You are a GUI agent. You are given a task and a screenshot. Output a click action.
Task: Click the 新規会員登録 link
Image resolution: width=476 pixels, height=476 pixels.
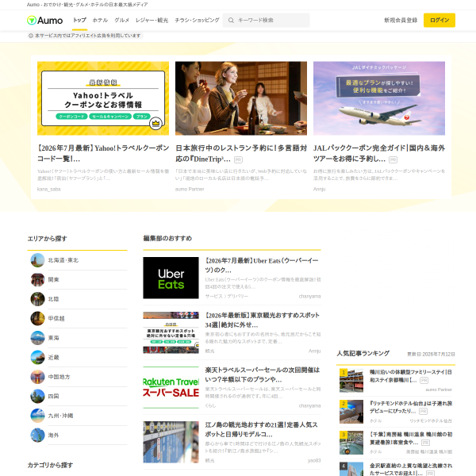pos(401,21)
